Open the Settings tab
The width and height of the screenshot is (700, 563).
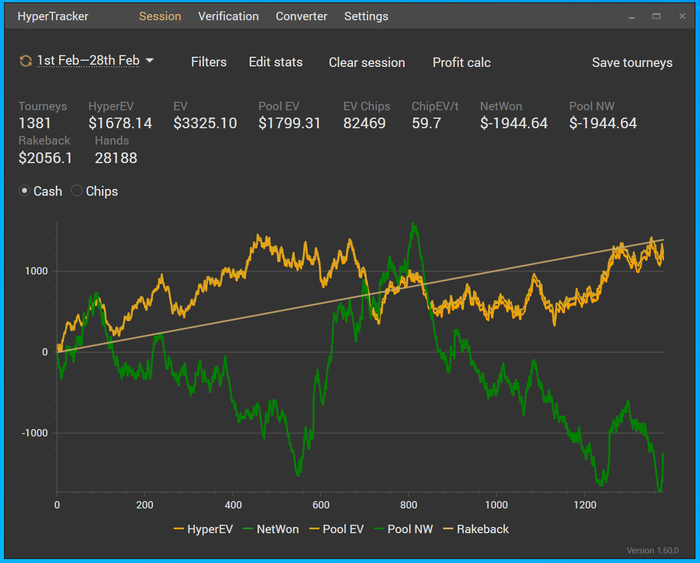point(366,17)
